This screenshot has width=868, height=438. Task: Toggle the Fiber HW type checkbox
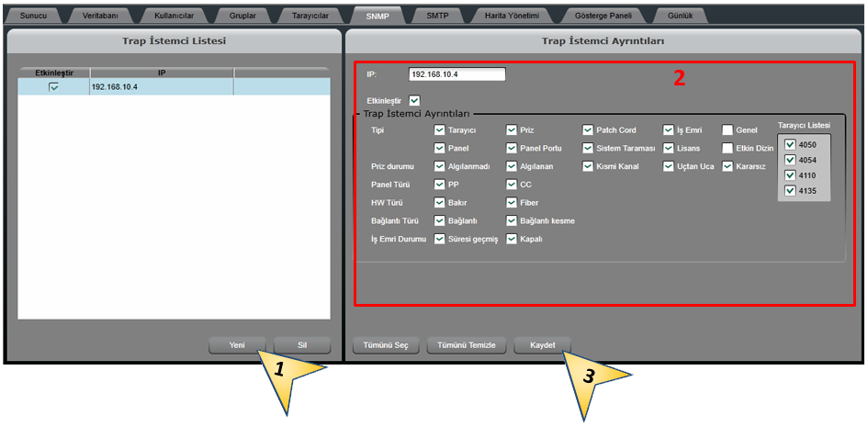512,202
